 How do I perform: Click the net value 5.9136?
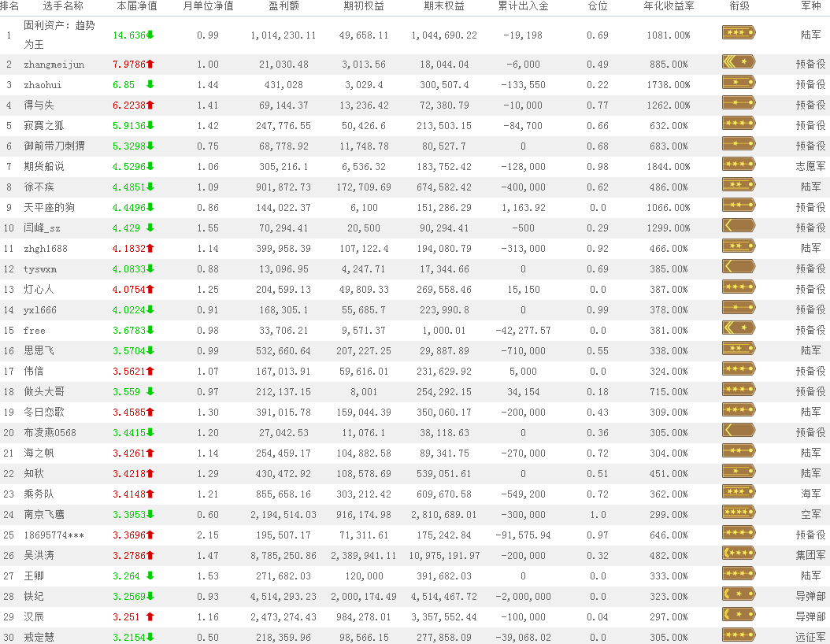click(129, 125)
